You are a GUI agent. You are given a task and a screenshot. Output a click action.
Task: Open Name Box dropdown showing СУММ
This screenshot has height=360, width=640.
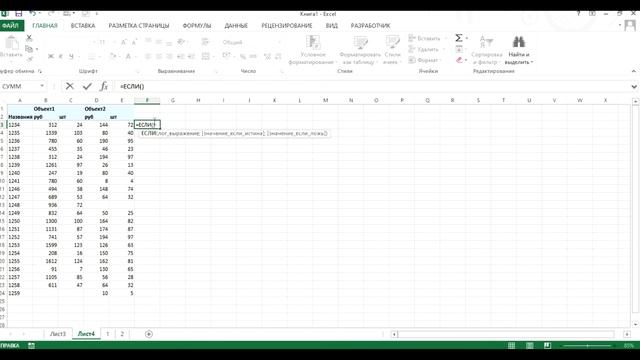(42, 86)
